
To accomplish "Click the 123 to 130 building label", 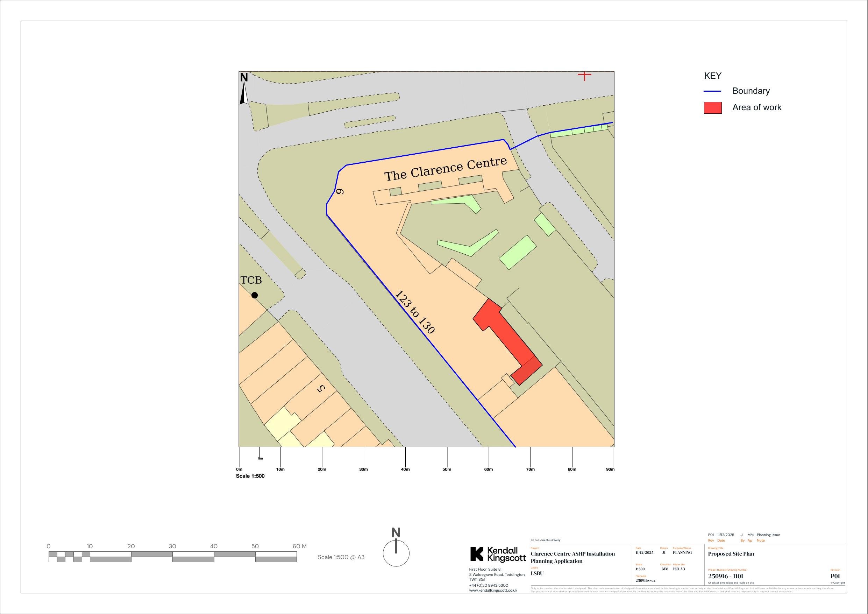I will [x=414, y=312].
